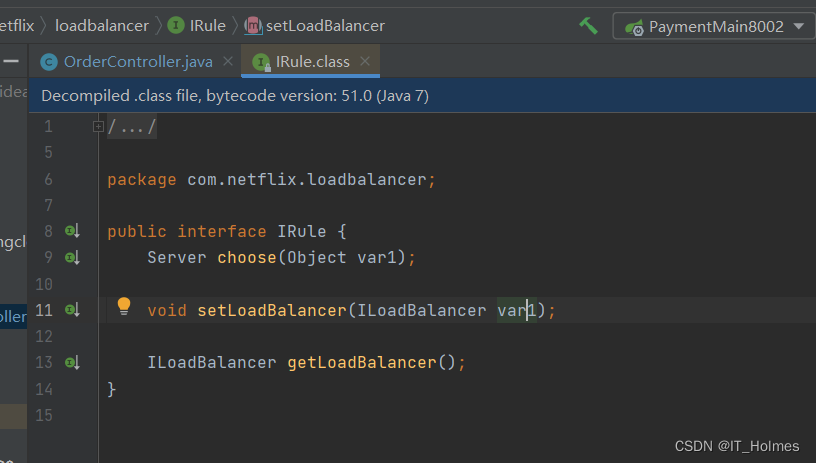816x463 pixels.
Task: Select the IRule.class editor tab
Action: pos(312,61)
